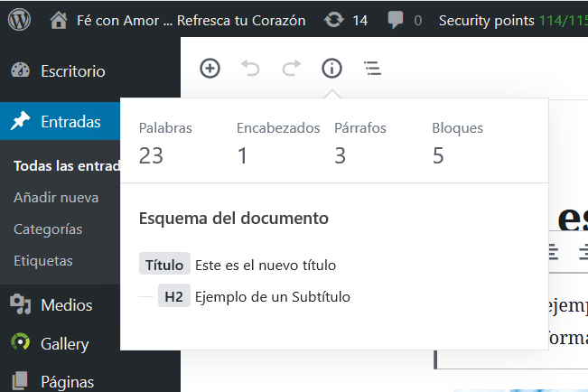588x392 pixels.
Task: Open the Entradas menu
Action: [x=70, y=122]
